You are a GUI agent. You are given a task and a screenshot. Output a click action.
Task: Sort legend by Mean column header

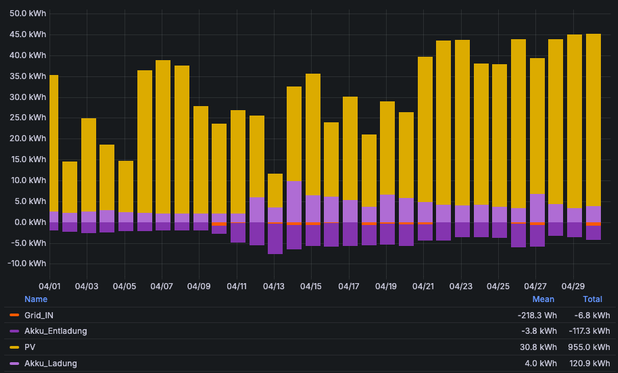(x=543, y=299)
